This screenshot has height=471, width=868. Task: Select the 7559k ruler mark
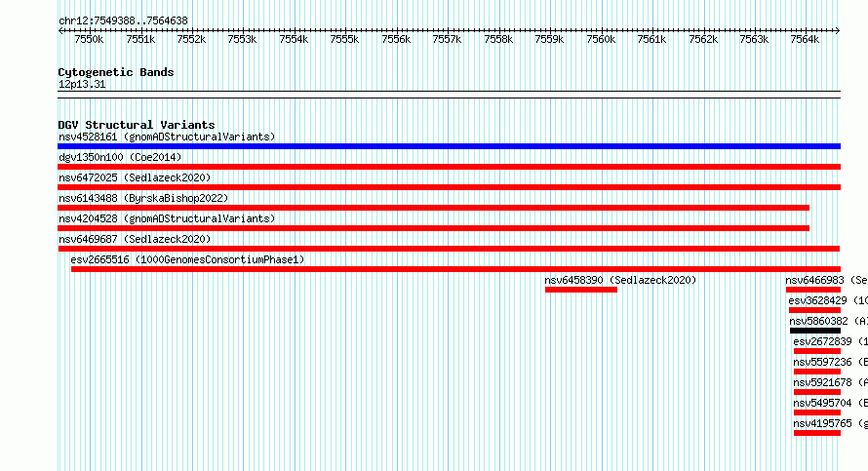coord(549,40)
